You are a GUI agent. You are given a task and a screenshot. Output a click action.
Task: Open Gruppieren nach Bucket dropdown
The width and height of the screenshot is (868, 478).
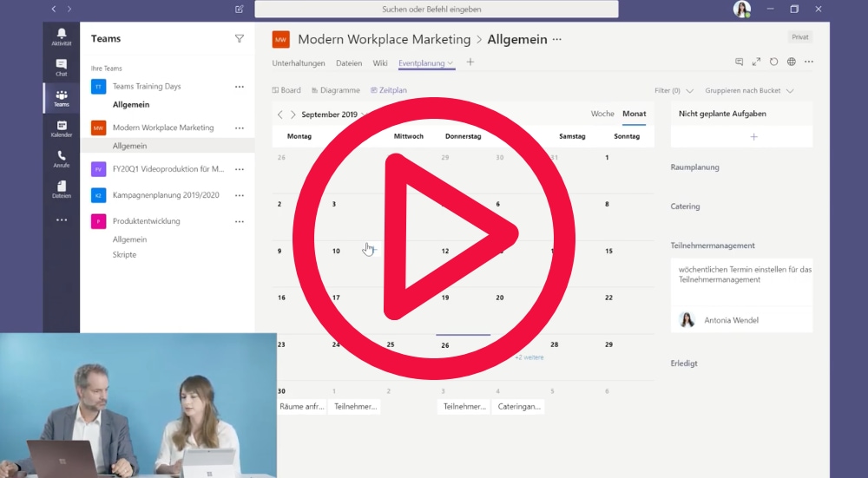coord(749,91)
